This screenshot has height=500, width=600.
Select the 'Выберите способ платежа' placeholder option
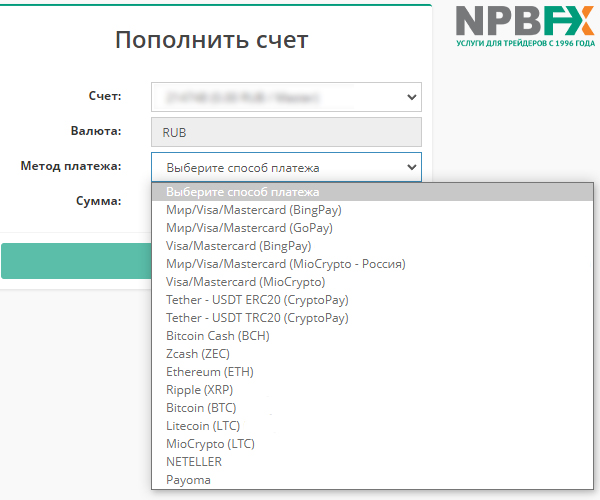pos(372,192)
